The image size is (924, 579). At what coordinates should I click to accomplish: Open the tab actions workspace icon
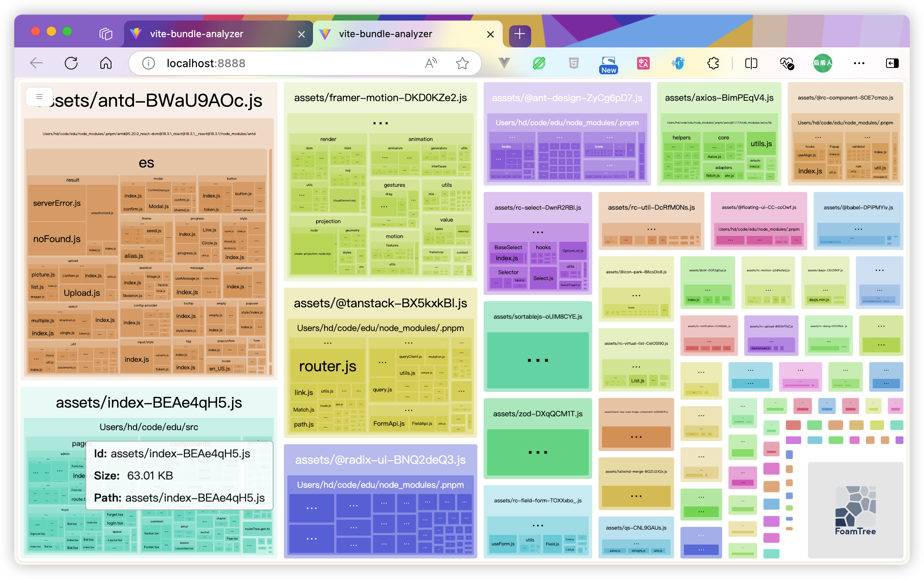coord(106,34)
